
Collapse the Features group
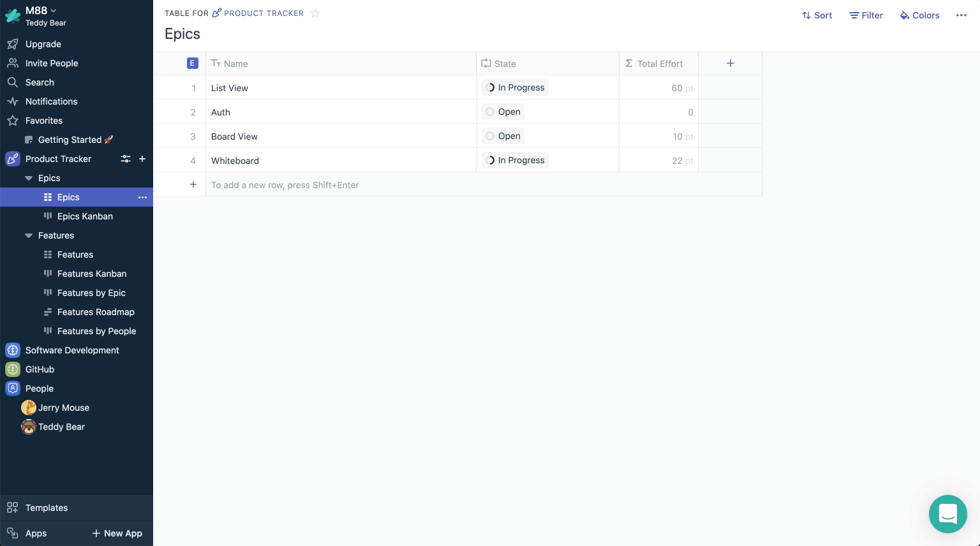(29, 235)
